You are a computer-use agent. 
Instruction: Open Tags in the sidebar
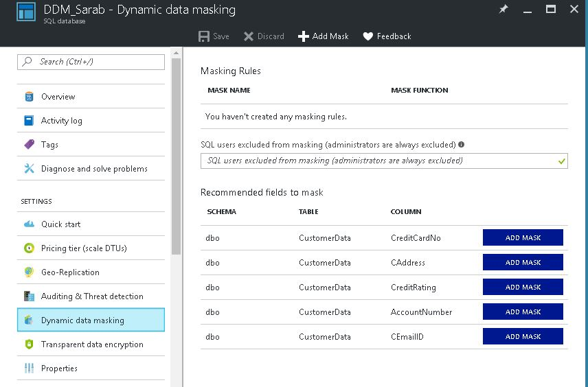(91, 145)
